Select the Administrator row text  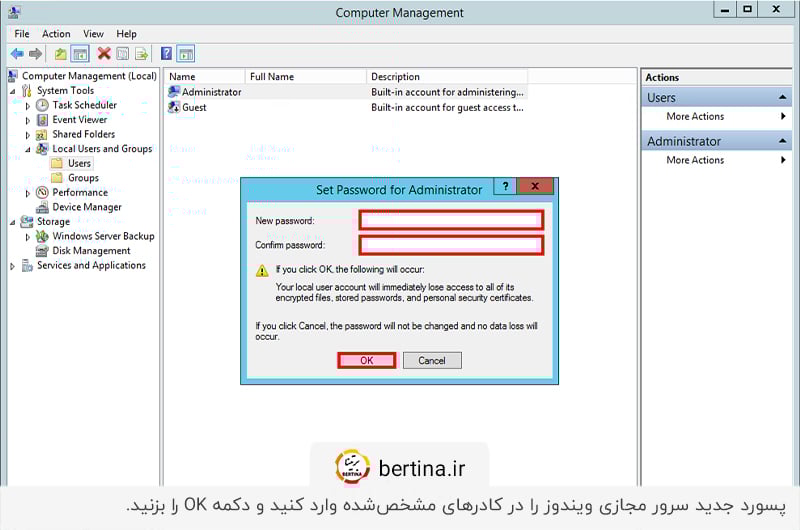click(x=211, y=92)
